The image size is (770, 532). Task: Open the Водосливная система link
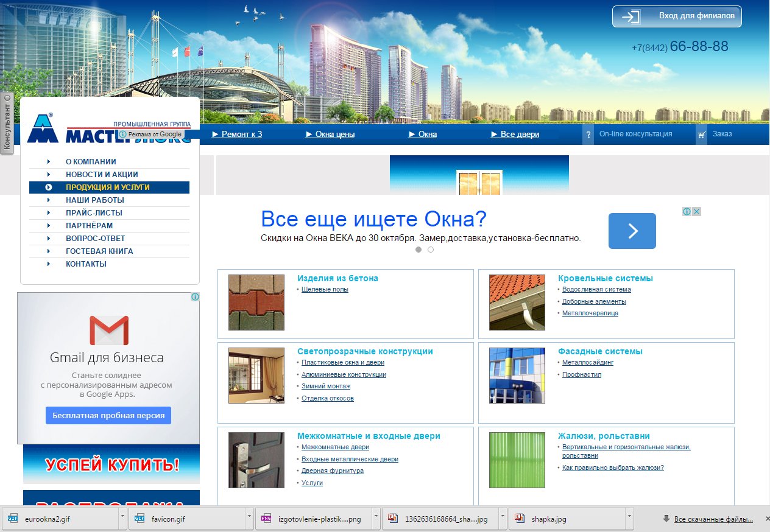point(596,290)
